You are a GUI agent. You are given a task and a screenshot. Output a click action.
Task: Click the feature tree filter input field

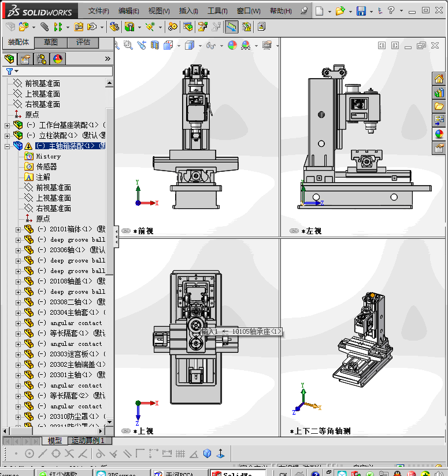point(65,71)
